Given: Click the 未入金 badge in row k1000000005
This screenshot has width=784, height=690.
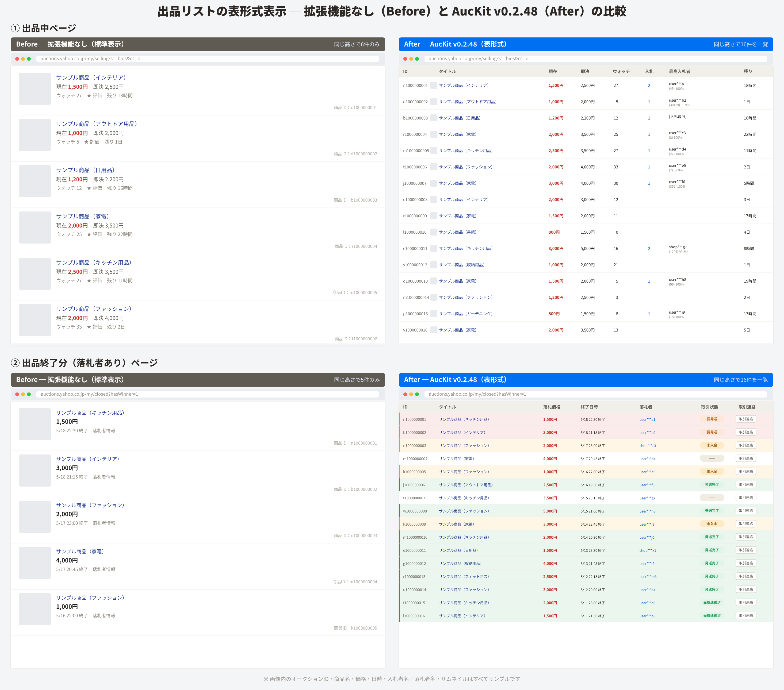Looking at the screenshot, I should point(712,472).
